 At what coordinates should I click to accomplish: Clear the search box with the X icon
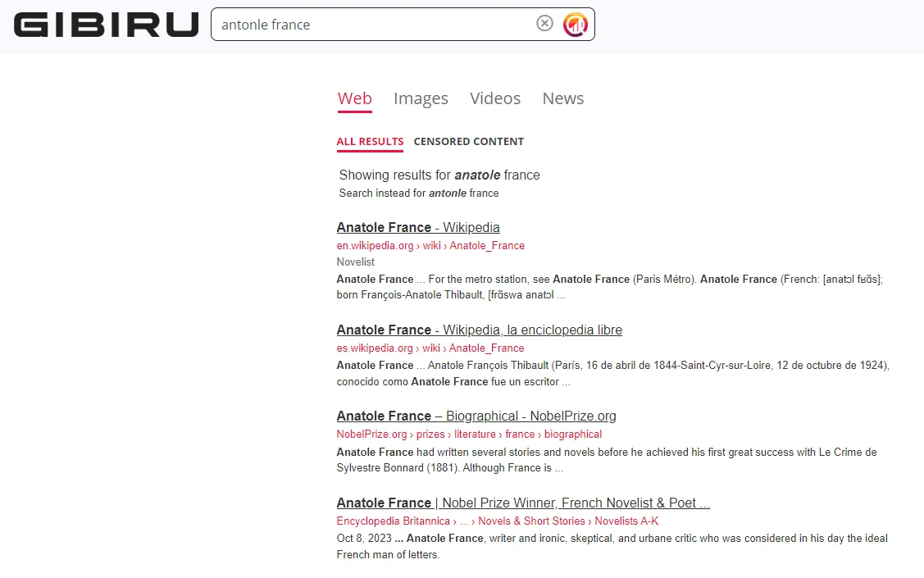pyautogui.click(x=544, y=24)
